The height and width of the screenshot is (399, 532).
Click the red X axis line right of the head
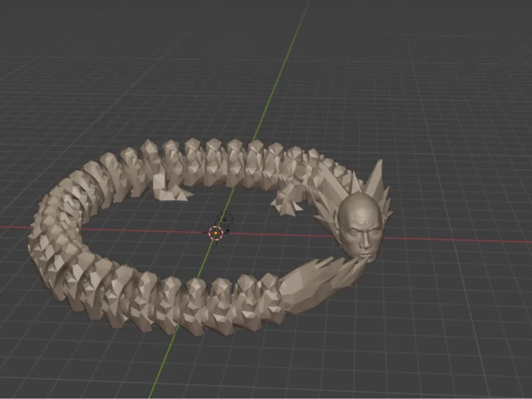[458, 240]
